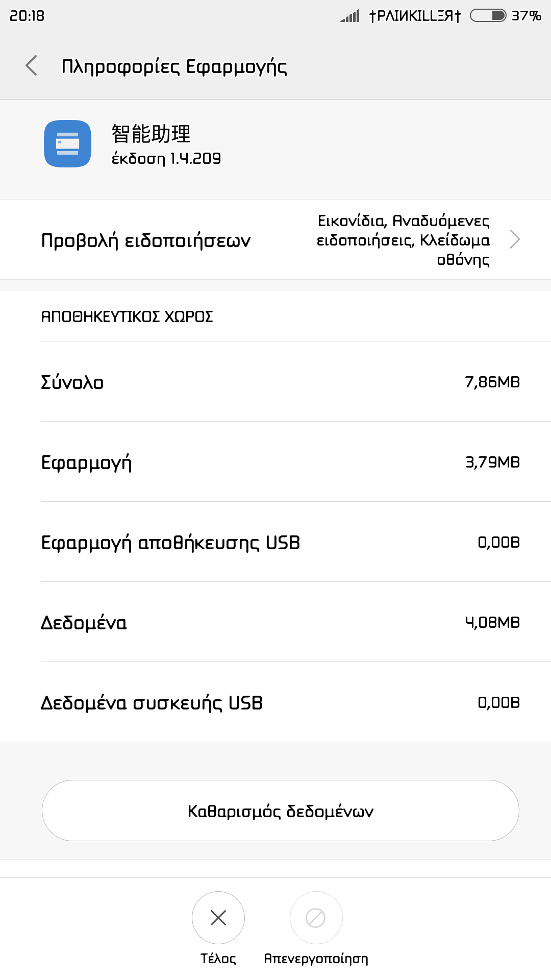Tap the Απενεργοποίηση label

point(316,959)
